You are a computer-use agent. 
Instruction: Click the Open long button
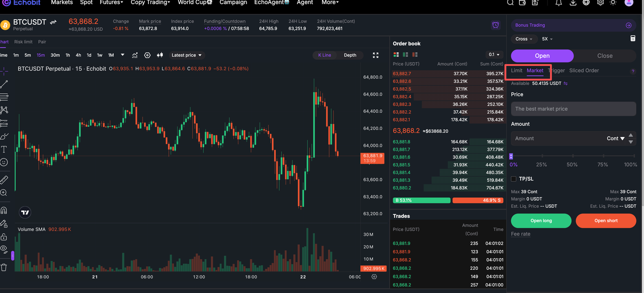pos(541,221)
